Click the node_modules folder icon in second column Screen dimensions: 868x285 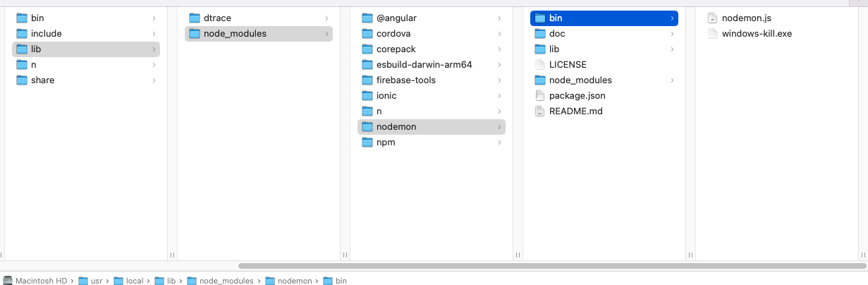194,33
